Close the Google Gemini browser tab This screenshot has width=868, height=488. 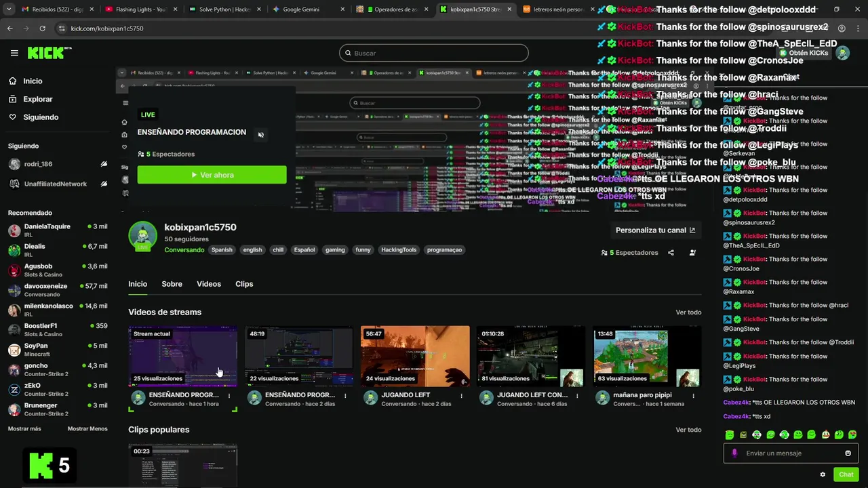[x=342, y=9]
